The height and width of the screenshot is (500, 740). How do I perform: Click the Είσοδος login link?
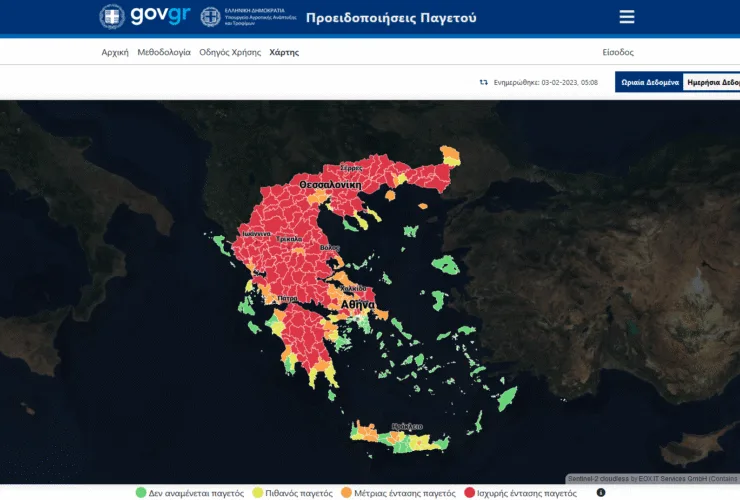coord(618,52)
